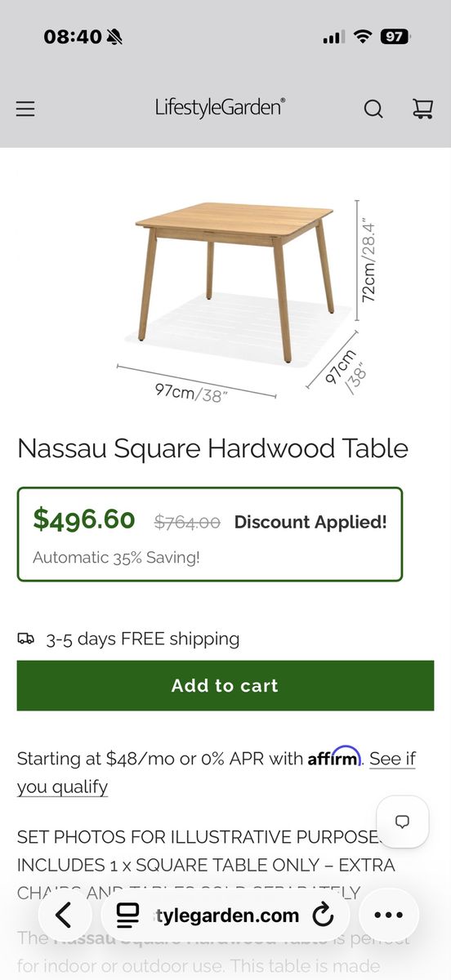This screenshot has height=980, width=451.
Task: Open the browser three-dots more menu
Action: coord(389,915)
